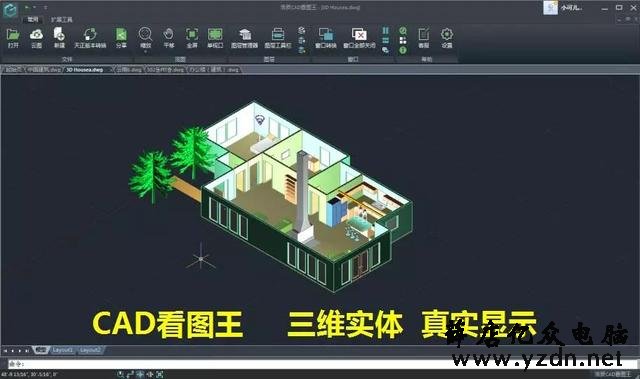Click the coordinates readout in status bar
Screen dimensions: 640x379
coord(29,374)
